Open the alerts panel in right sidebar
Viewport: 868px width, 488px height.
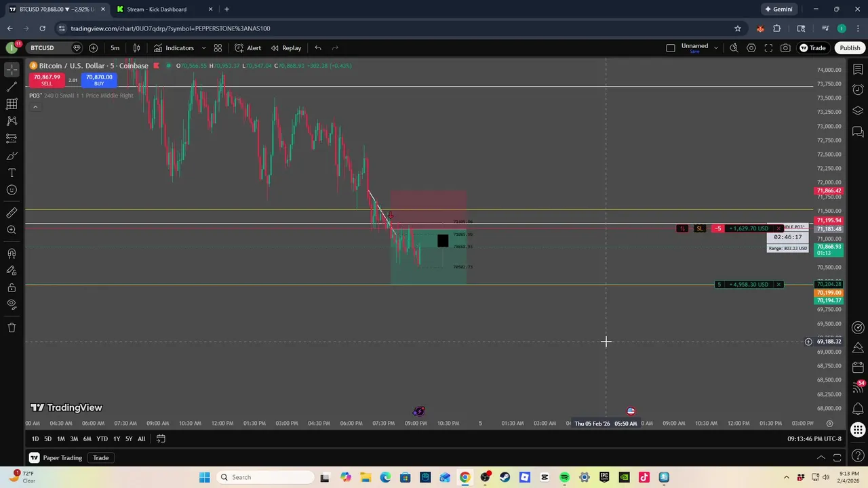tap(858, 90)
